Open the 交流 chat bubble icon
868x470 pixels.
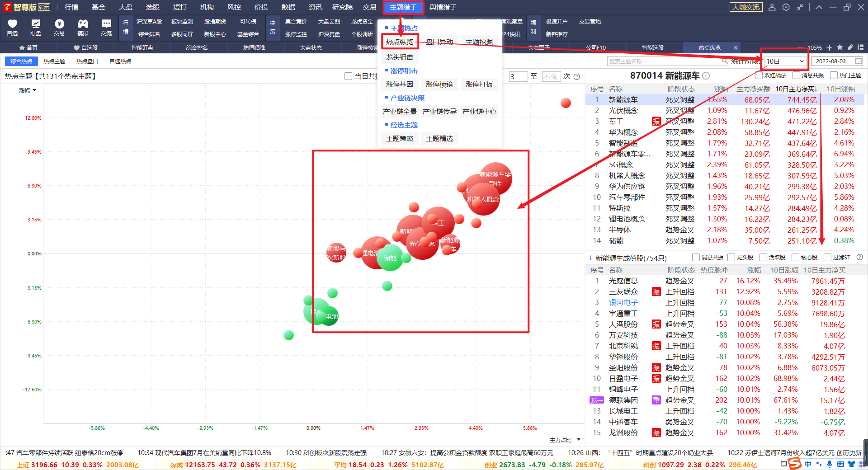click(106, 28)
